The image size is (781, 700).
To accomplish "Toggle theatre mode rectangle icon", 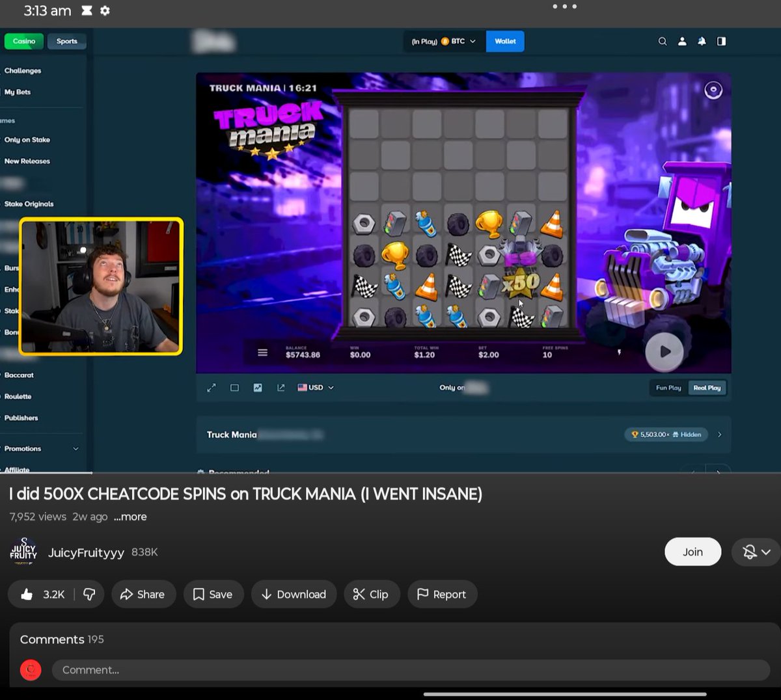I will (234, 388).
